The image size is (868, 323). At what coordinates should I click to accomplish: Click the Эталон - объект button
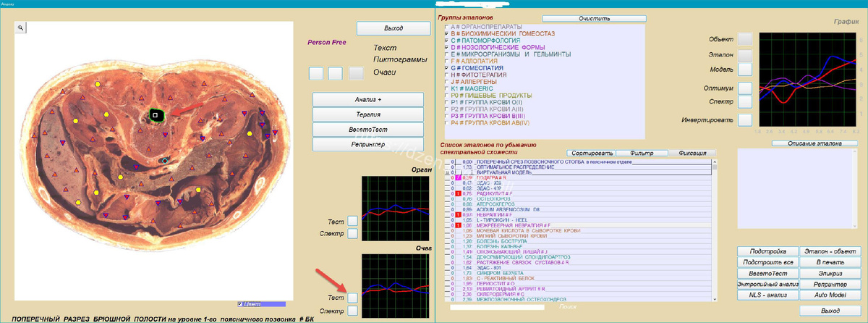(x=831, y=251)
